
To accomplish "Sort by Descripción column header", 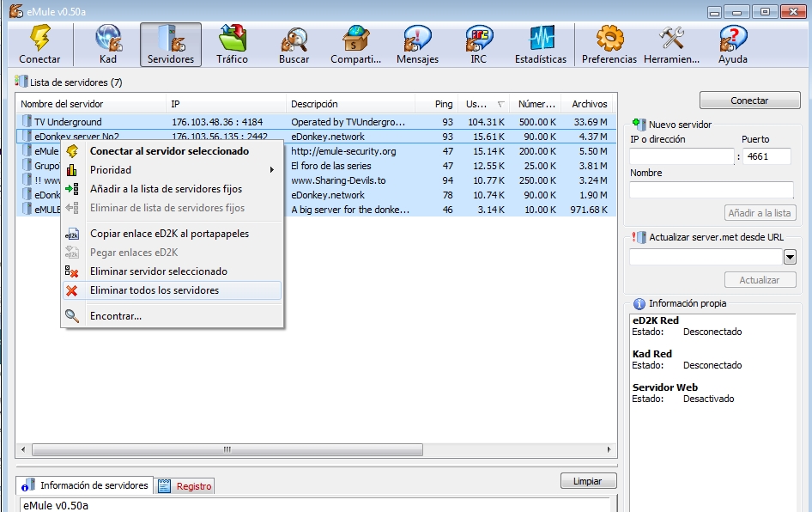I will click(350, 104).
